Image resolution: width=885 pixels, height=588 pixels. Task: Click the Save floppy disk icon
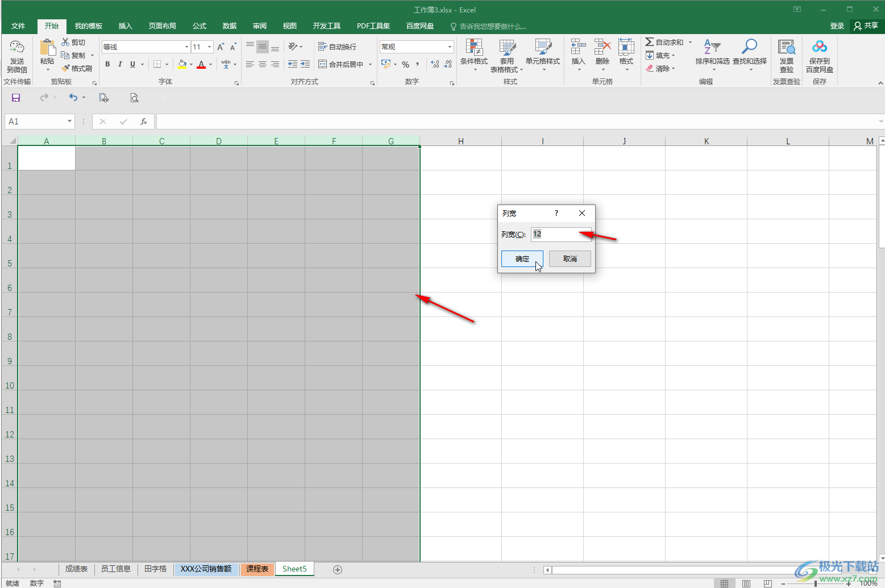[x=16, y=98]
